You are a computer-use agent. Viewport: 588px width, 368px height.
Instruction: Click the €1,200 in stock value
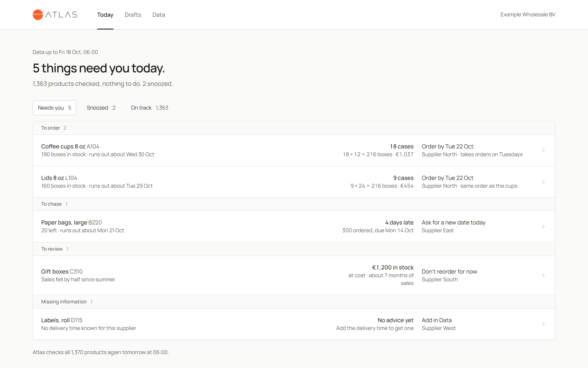[393, 267]
